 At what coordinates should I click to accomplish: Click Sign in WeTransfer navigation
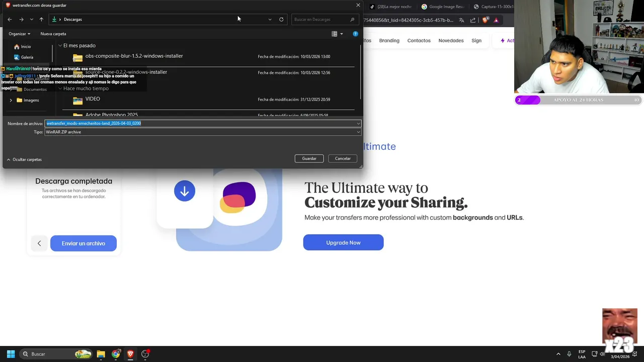click(476, 41)
